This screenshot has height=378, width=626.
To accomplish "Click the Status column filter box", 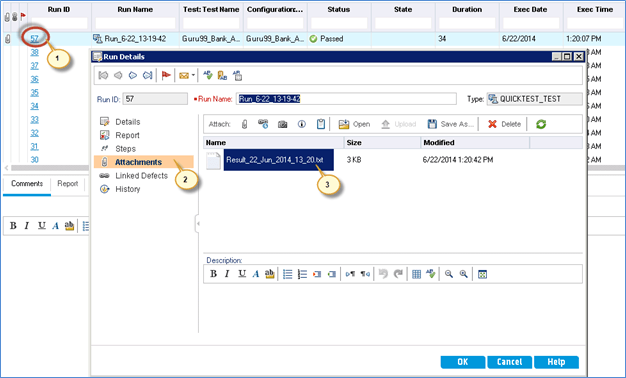I will click(x=339, y=23).
